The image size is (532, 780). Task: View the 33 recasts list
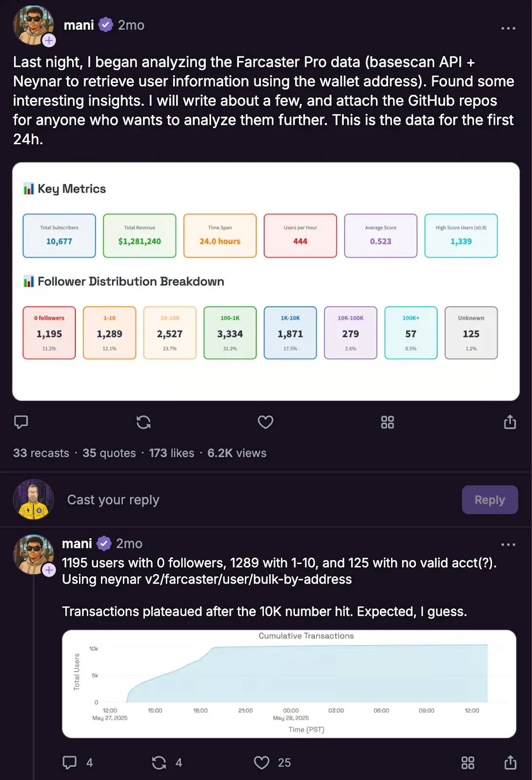(41, 453)
